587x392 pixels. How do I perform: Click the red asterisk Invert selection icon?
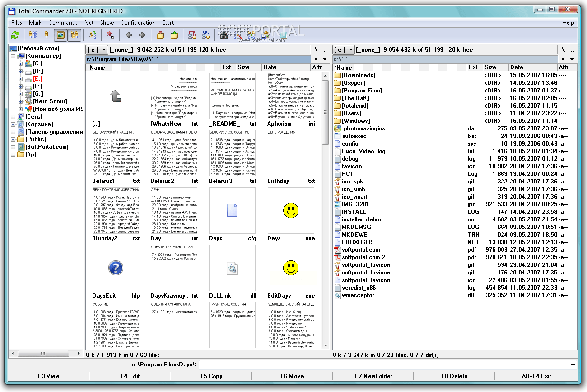tap(110, 35)
